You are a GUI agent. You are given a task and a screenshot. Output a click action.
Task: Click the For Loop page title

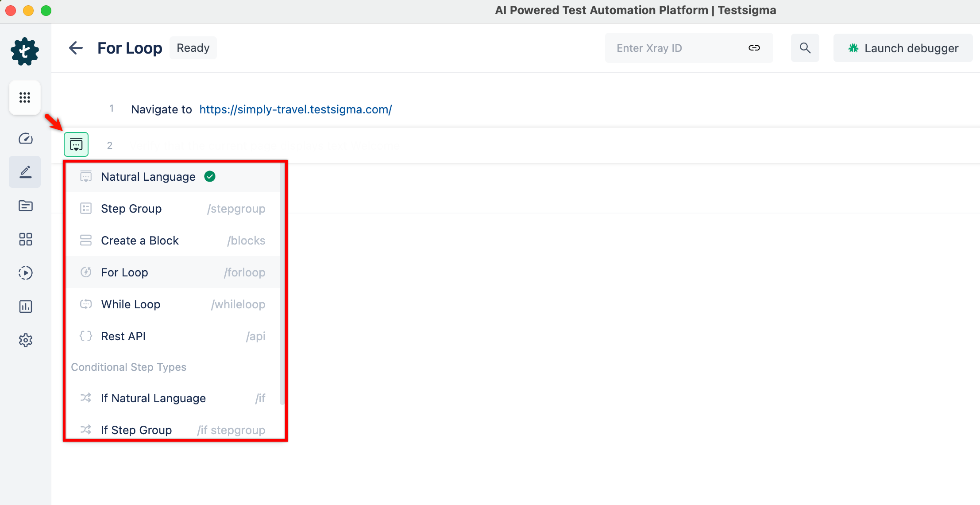(x=130, y=48)
